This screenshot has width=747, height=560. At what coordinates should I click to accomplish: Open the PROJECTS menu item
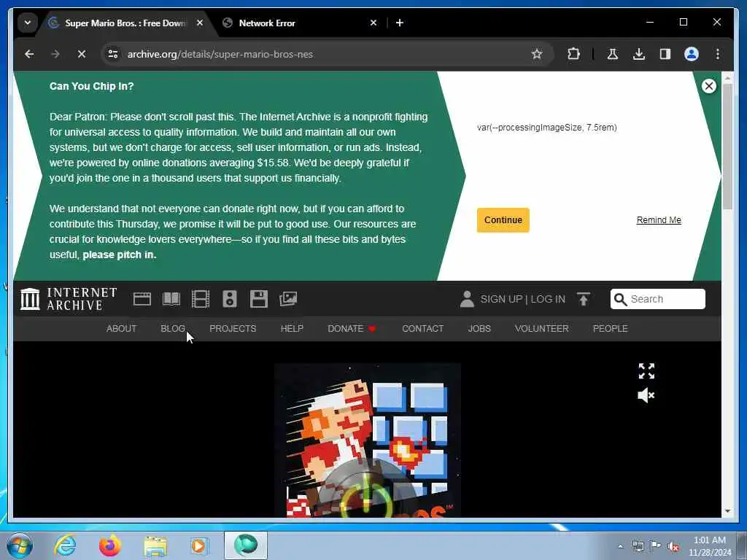pos(233,329)
